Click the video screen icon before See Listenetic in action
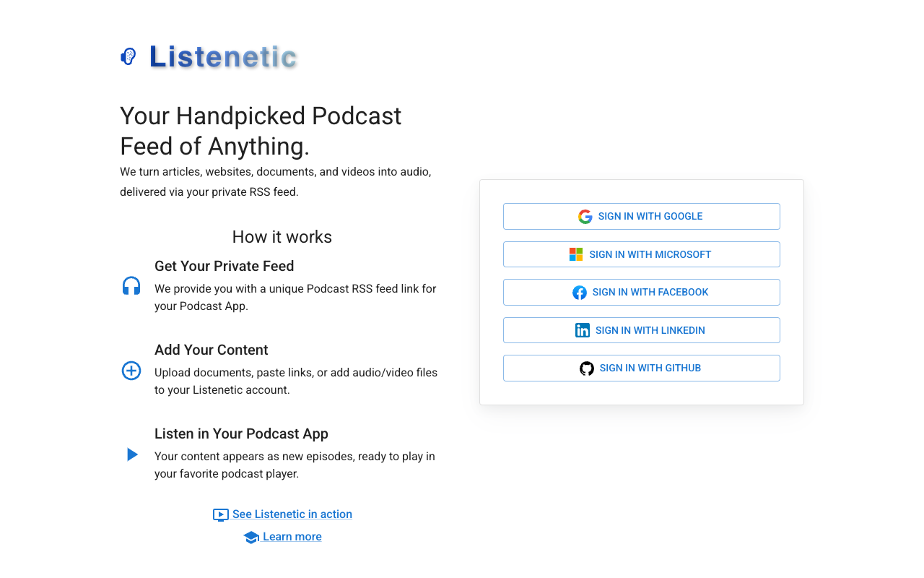The width and height of the screenshot is (924, 578). click(x=220, y=514)
